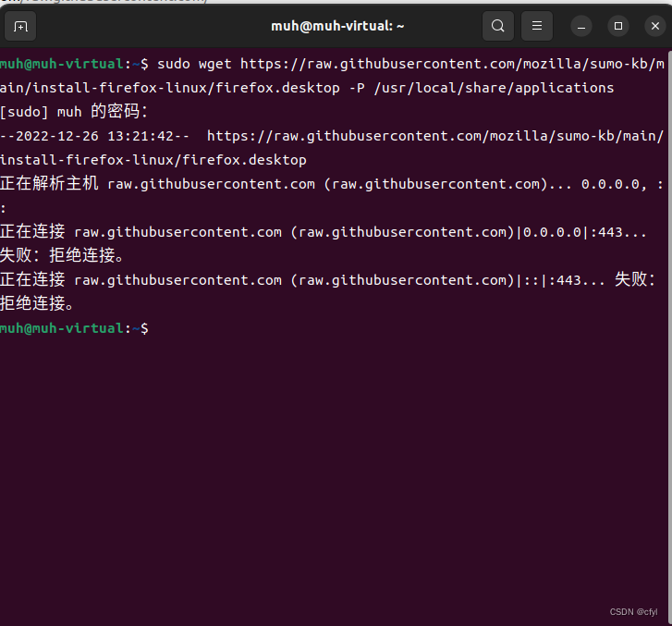Click the first muh@muh-virtual prompt
This screenshot has height=626, width=672.
point(61,64)
